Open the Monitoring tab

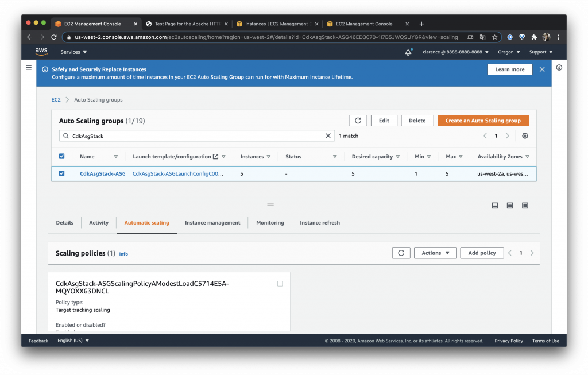coord(270,222)
